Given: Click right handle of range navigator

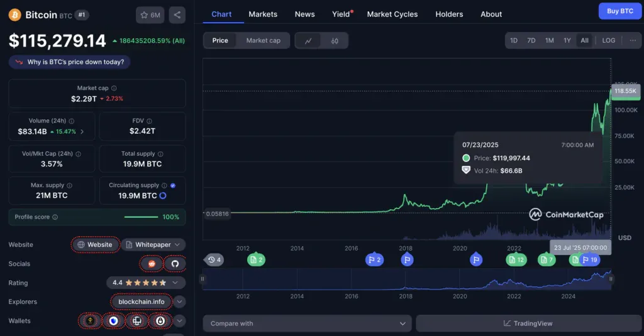Looking at the screenshot, I should 611,279.
